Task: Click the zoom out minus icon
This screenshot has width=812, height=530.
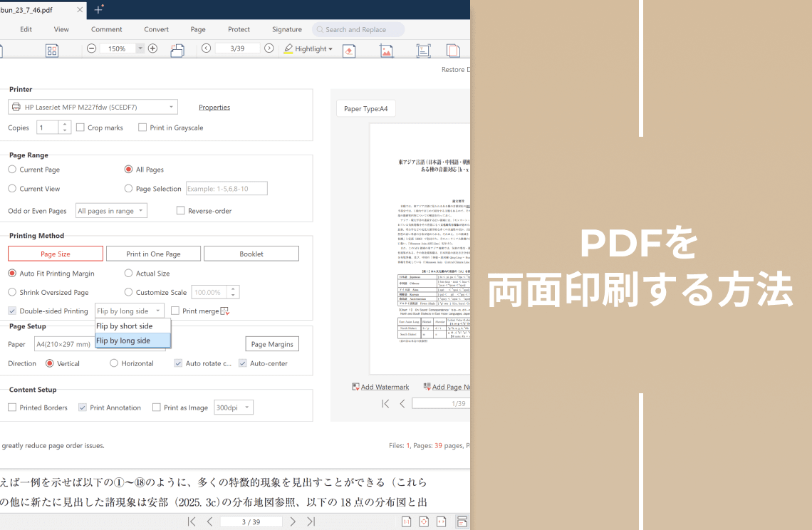Action: pyautogui.click(x=92, y=48)
